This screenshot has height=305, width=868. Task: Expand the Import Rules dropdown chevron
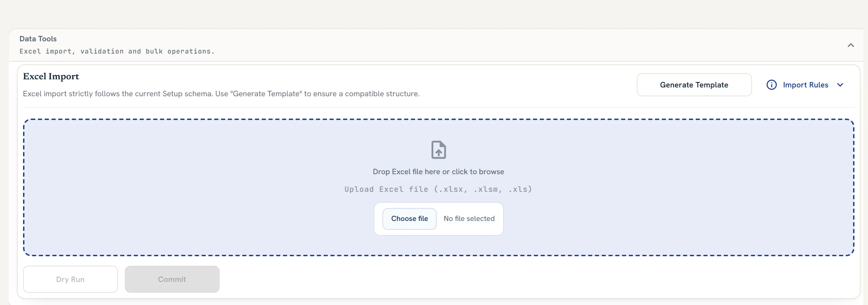840,85
